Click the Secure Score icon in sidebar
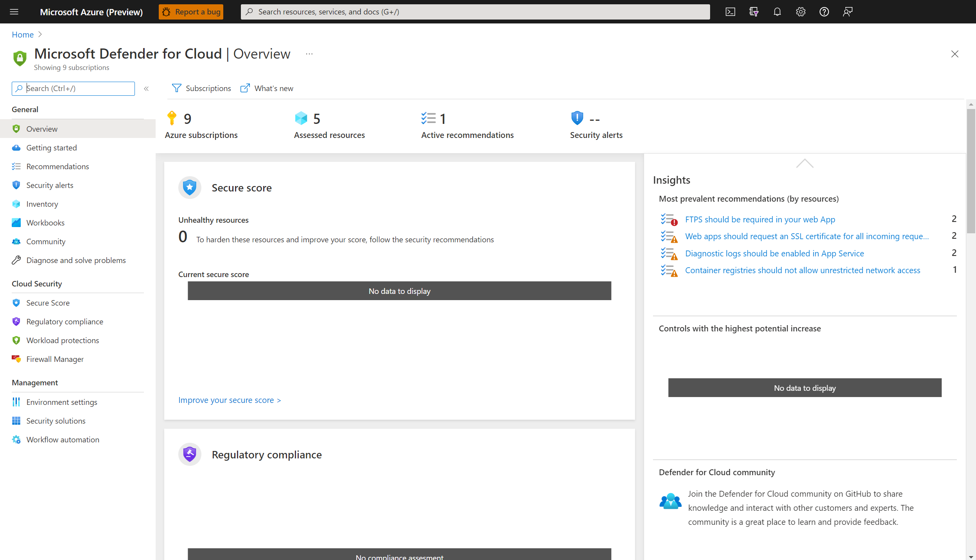This screenshot has height=560, width=976. pyautogui.click(x=16, y=302)
